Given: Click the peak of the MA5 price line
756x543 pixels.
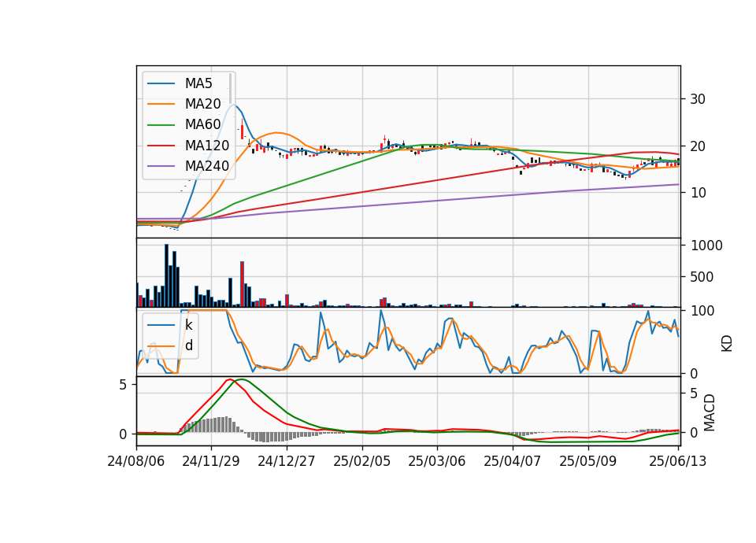Looking at the screenshot, I should pos(234,104).
